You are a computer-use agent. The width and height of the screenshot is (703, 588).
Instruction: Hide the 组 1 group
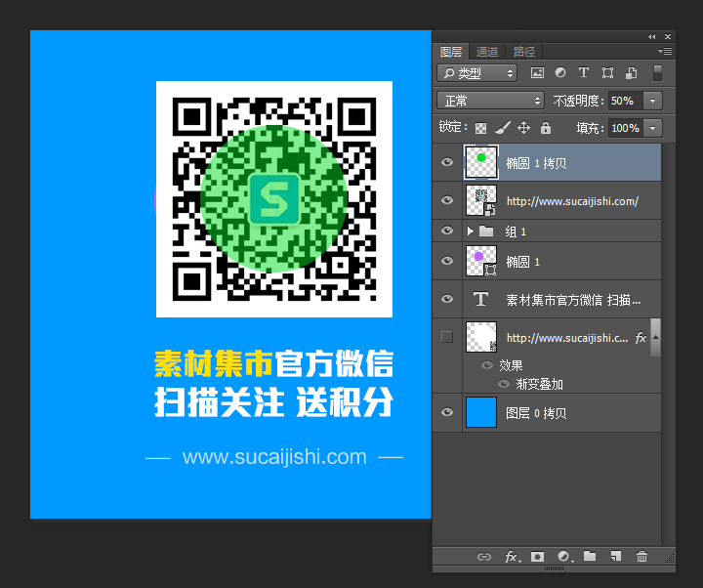point(447,231)
